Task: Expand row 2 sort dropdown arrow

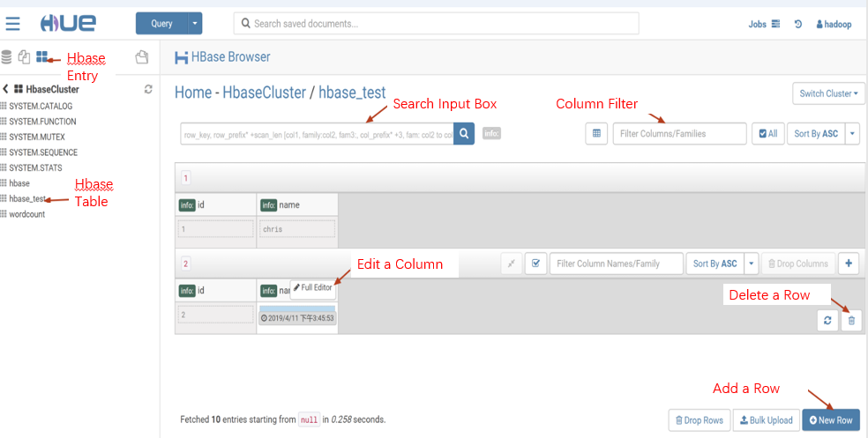Action: [752, 264]
